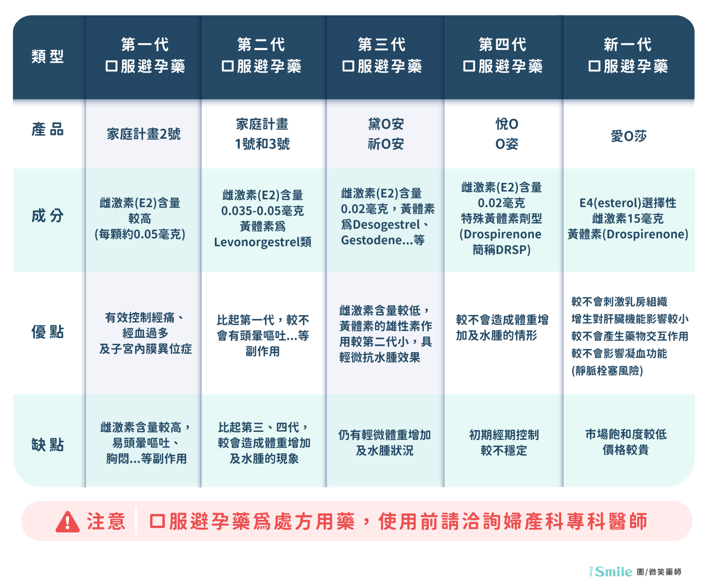
Task: Select the 第二代口服避孕藥 column header
Action: 261,56
